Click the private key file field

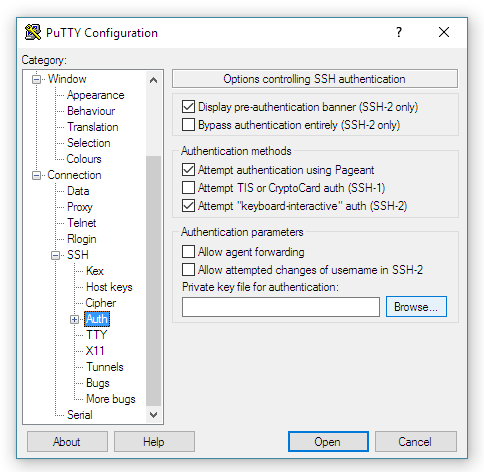pyautogui.click(x=281, y=307)
